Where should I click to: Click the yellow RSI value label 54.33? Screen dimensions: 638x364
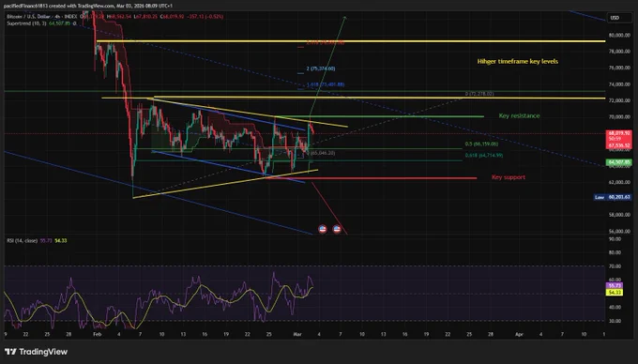[614, 293]
